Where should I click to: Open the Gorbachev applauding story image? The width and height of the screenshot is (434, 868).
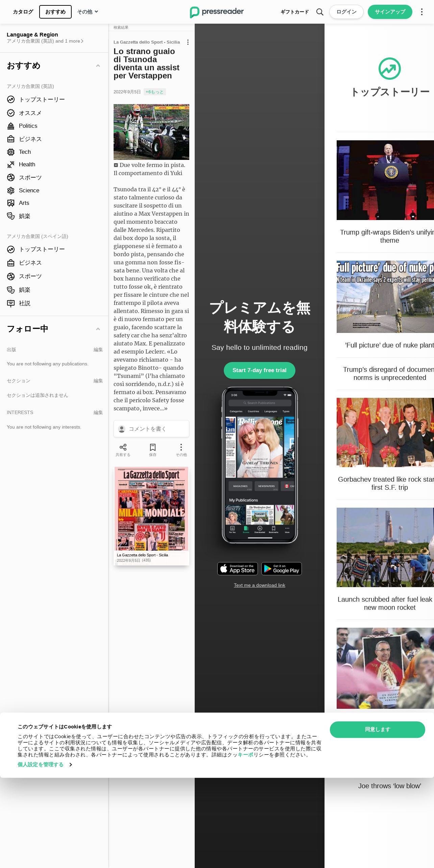click(x=385, y=432)
